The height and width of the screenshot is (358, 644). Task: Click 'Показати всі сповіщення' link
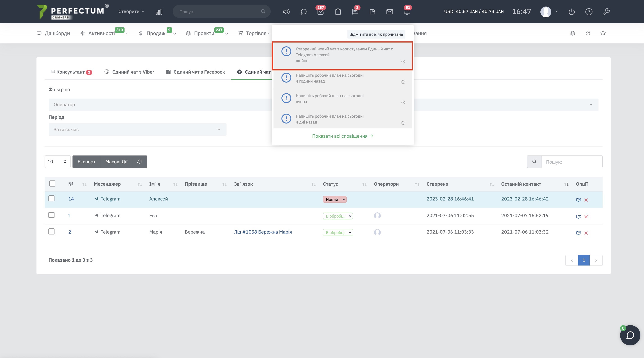click(x=342, y=136)
